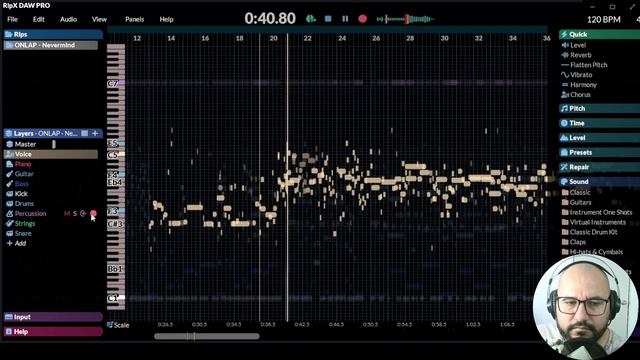This screenshot has width=640, height=360.
Task: Select the Percussion layer
Action: click(30, 213)
